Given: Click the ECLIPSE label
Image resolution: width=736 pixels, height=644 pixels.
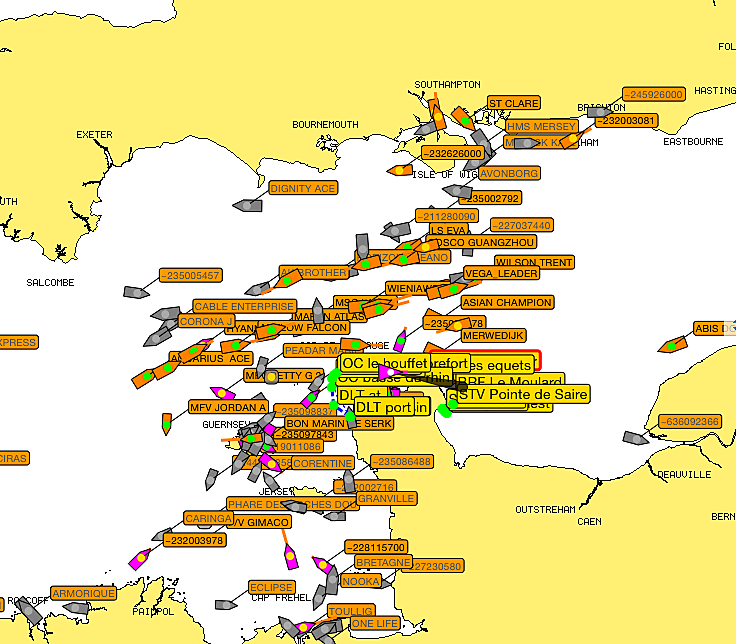Looking at the screenshot, I should click(271, 587).
